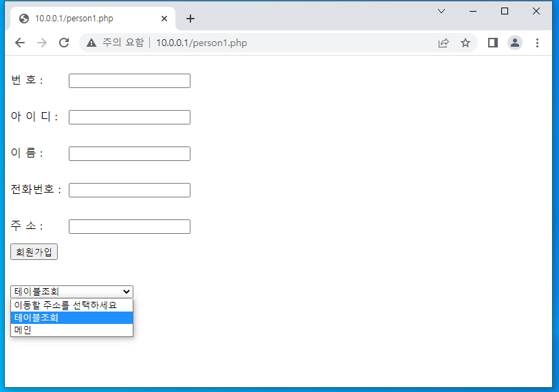Click the globe favicon on the tab

click(x=24, y=19)
